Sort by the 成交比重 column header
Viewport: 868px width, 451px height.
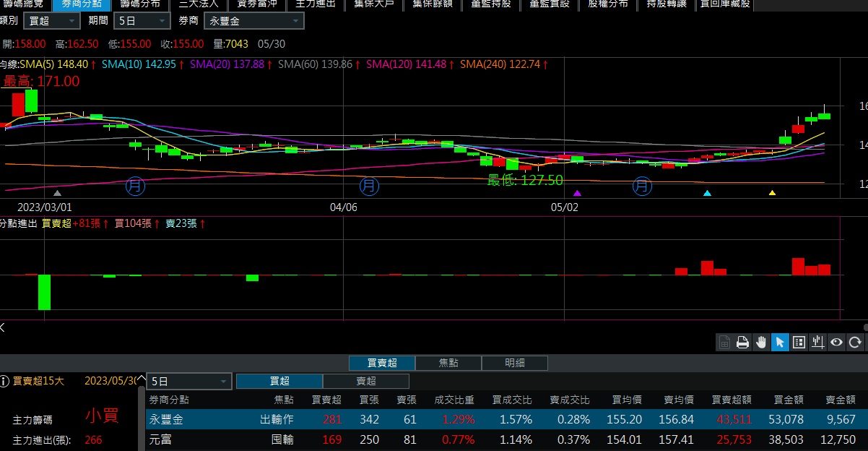[x=454, y=400]
